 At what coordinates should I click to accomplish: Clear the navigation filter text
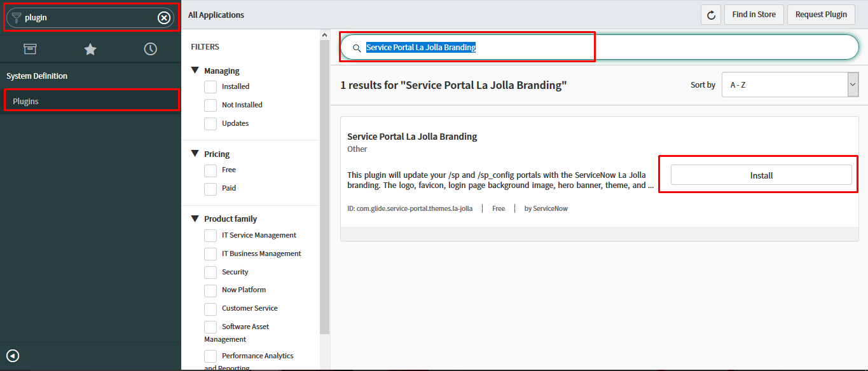tap(164, 18)
